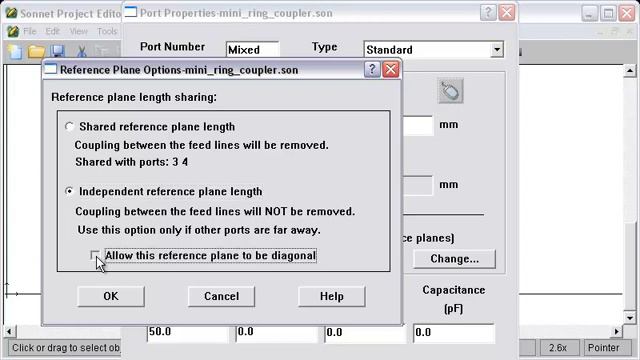Open Help in Reference Plane Options
The height and width of the screenshot is (360, 640).
[x=331, y=296]
